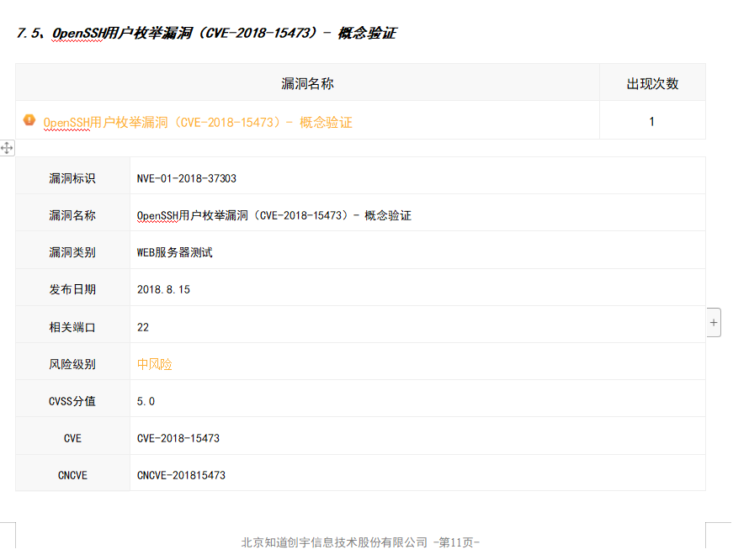Image resolution: width=749 pixels, height=560 pixels.
Task: Click the page footer company name text
Action: (x=334, y=542)
